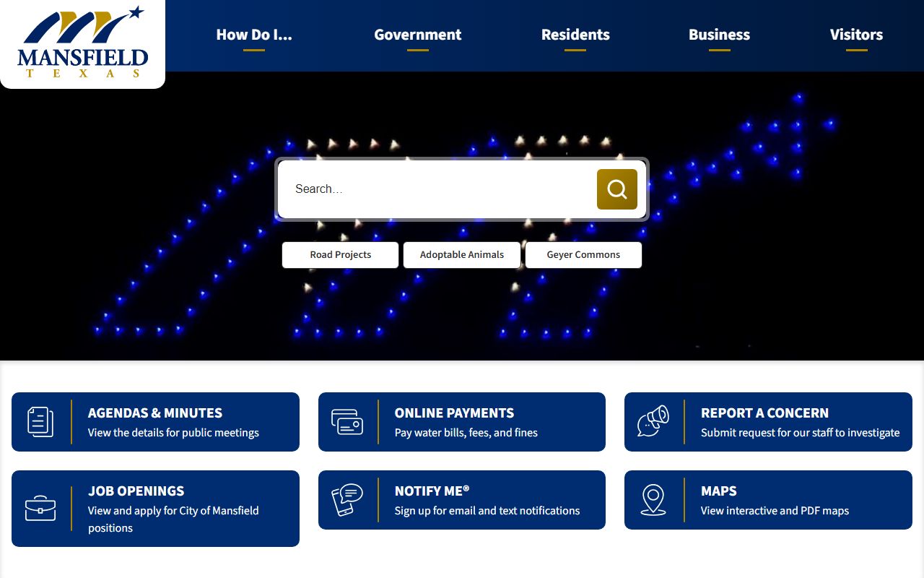The image size is (924, 578).
Task: Open the Online Payments heading link
Action: [x=454, y=413]
